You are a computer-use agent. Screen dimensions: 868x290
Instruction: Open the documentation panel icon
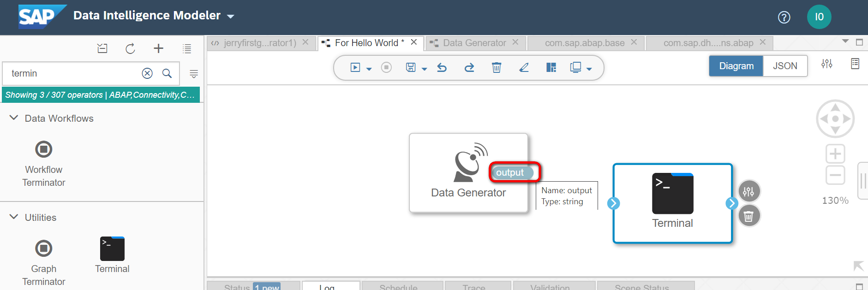pos(855,64)
